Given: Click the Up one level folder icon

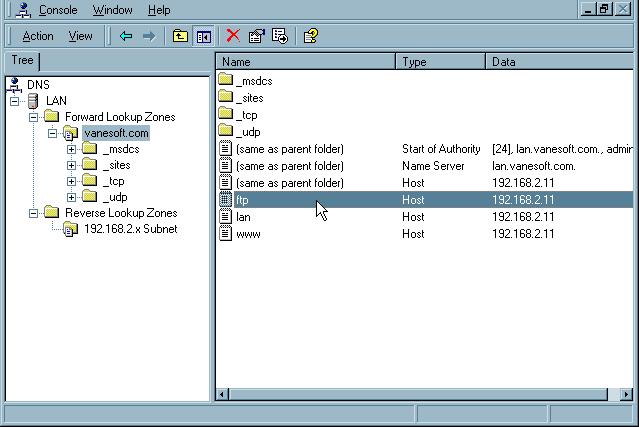Looking at the screenshot, I should tap(180, 36).
